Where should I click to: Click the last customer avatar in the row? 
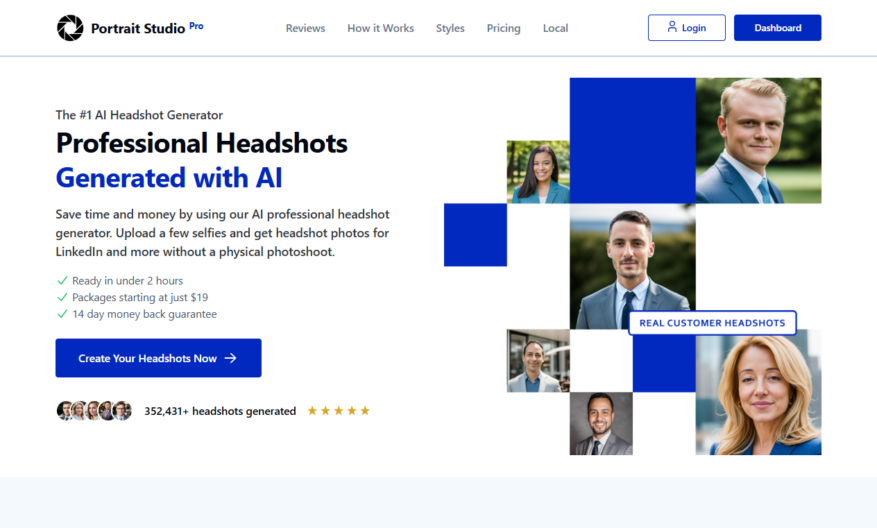122,411
